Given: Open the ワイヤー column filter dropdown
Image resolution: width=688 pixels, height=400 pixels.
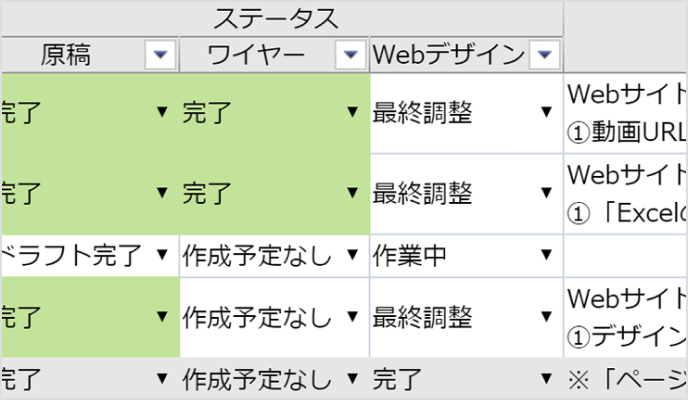Looking at the screenshot, I should (x=349, y=56).
